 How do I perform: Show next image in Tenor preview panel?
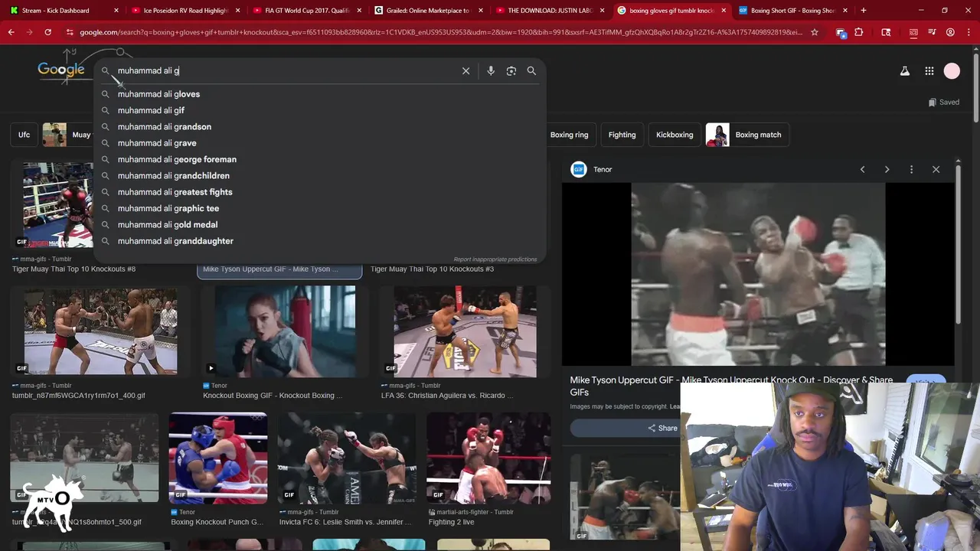(887, 169)
